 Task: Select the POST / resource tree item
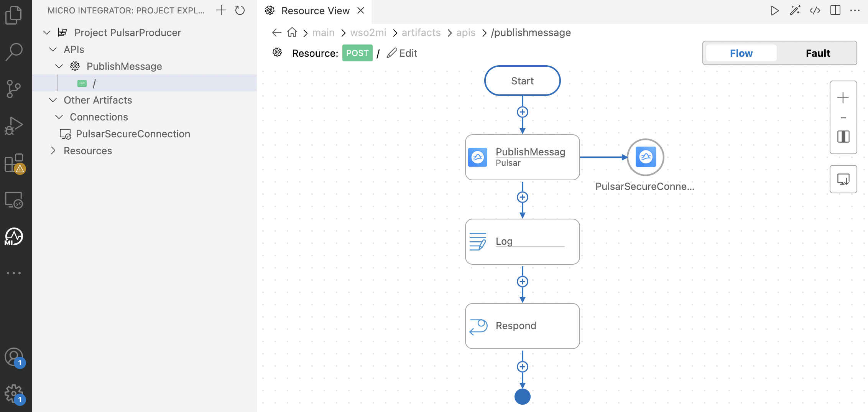pos(145,83)
